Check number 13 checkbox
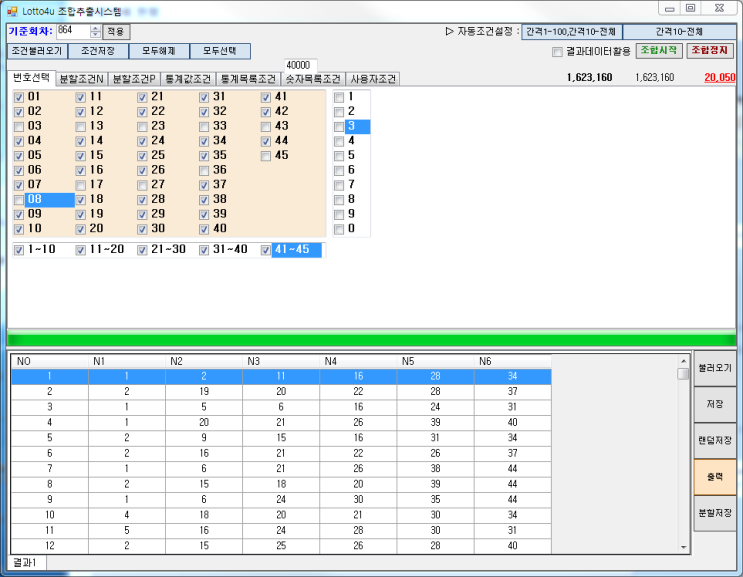Viewport: 743px width, 577px height. click(81, 127)
